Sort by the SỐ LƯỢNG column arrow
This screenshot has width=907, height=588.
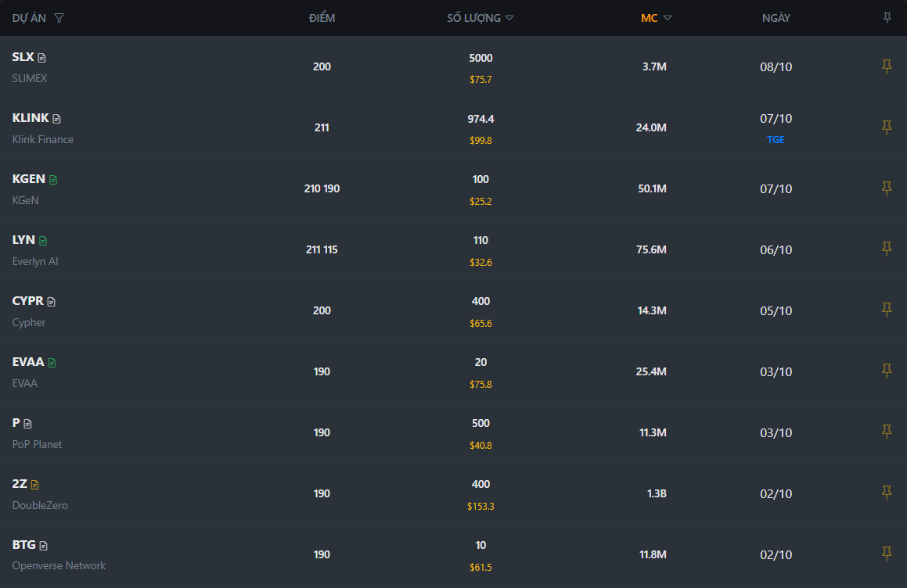(x=509, y=18)
